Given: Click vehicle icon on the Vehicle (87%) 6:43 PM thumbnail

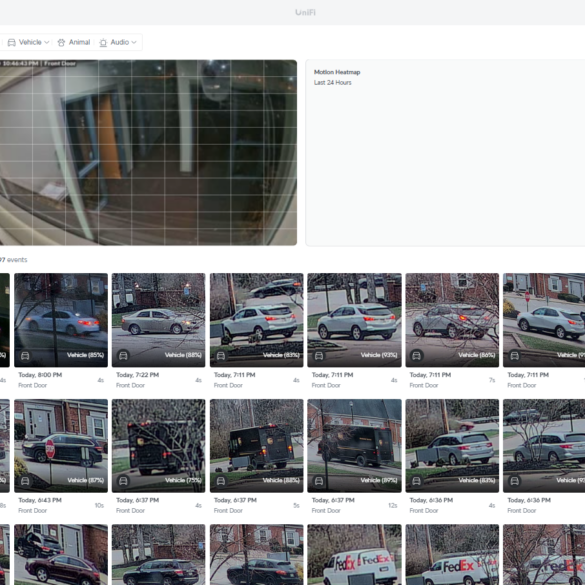Looking at the screenshot, I should [25, 481].
